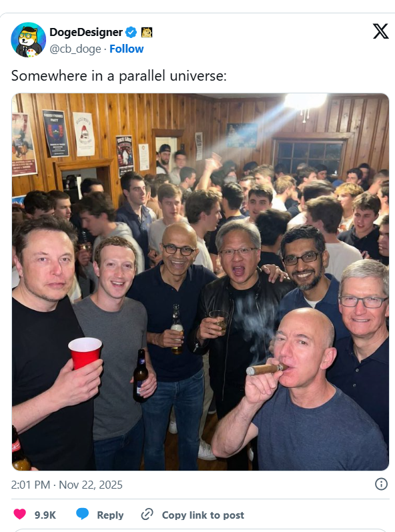The width and height of the screenshot is (395, 532).
Task: Click the Reply label
Action: tap(110, 515)
